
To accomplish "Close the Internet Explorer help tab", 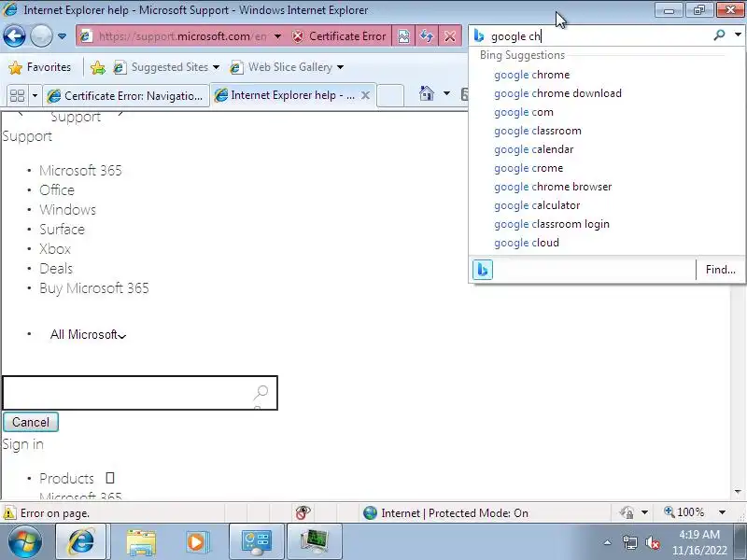I will pyautogui.click(x=365, y=95).
